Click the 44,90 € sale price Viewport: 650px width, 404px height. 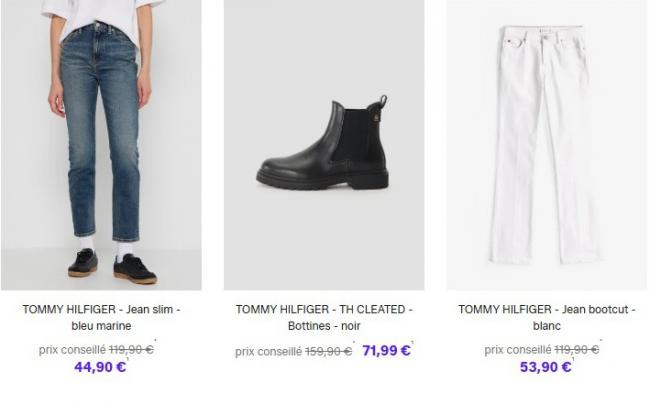[100, 367]
